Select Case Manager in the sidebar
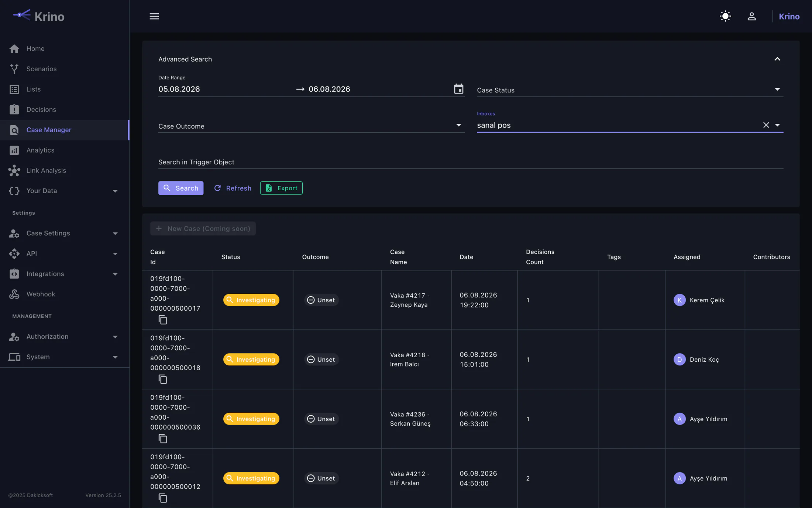The image size is (812, 508). point(65,130)
